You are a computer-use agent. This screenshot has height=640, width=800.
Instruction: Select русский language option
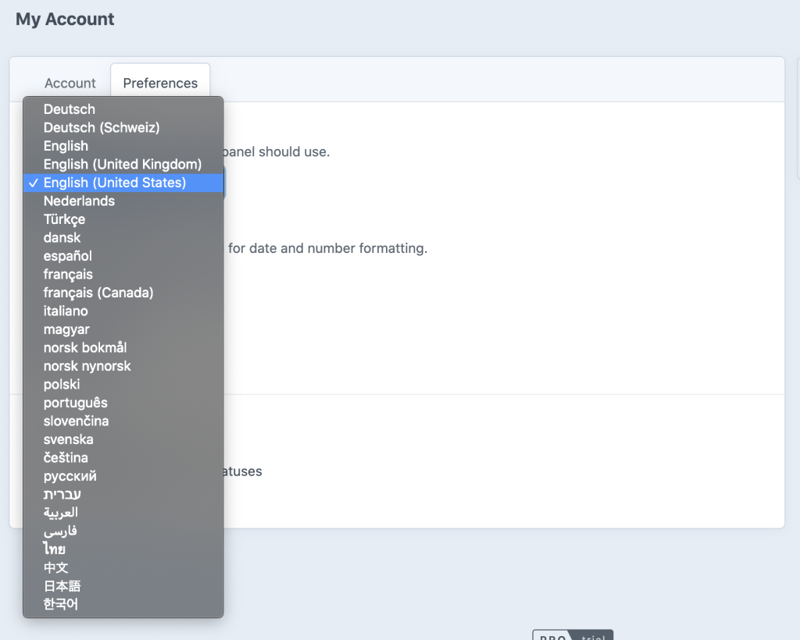[70, 476]
